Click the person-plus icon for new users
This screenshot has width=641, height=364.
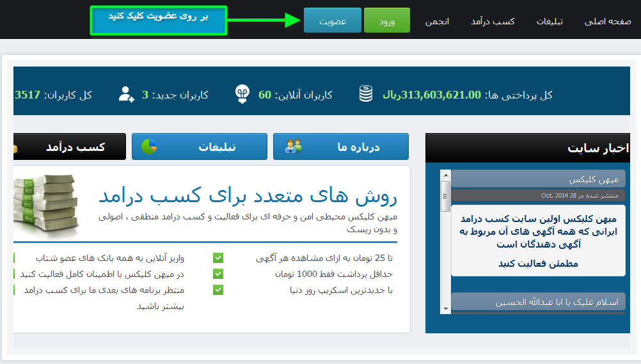126,94
